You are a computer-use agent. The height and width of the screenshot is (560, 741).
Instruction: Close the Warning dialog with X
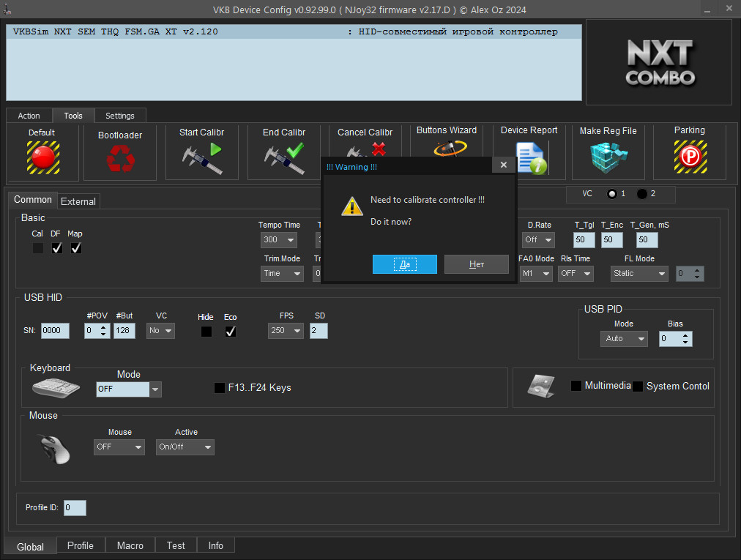coord(504,165)
